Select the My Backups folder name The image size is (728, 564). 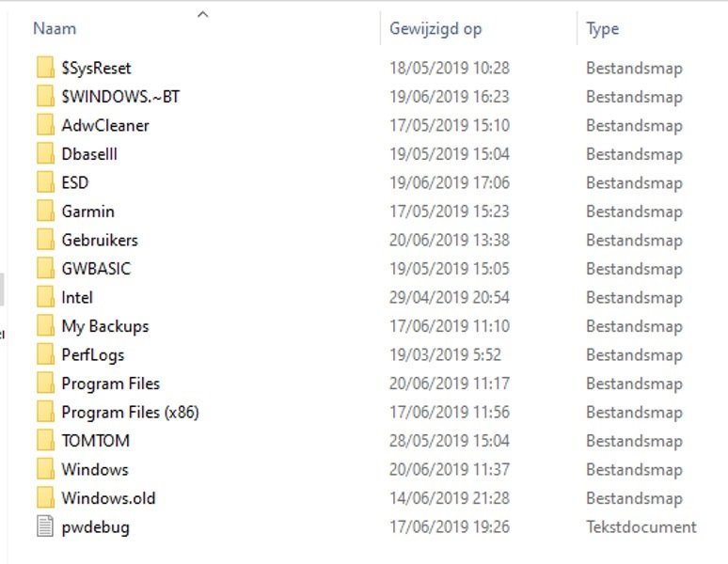105,326
